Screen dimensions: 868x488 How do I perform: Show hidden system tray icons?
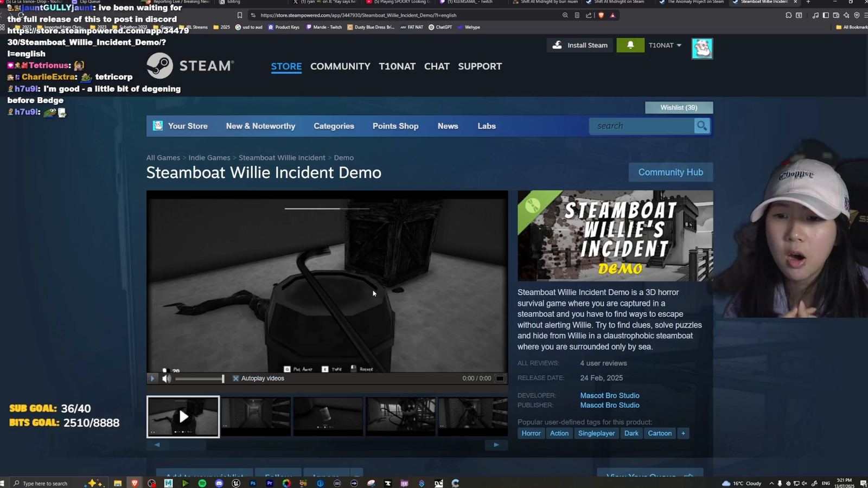coord(771,483)
